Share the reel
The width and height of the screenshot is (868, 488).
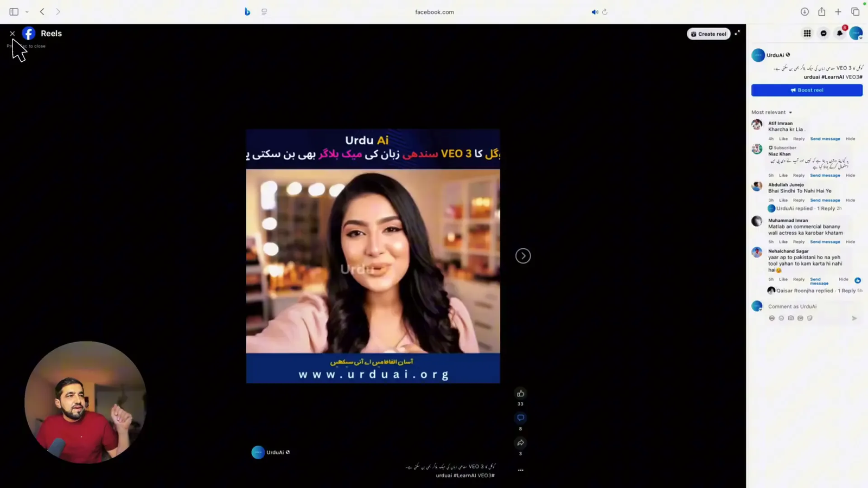pyautogui.click(x=520, y=443)
